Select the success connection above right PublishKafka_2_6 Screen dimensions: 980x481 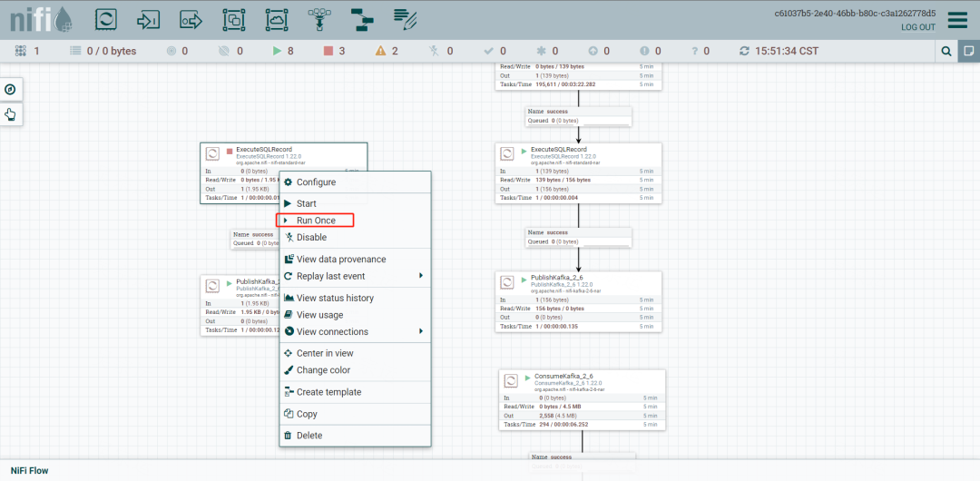[578, 237]
